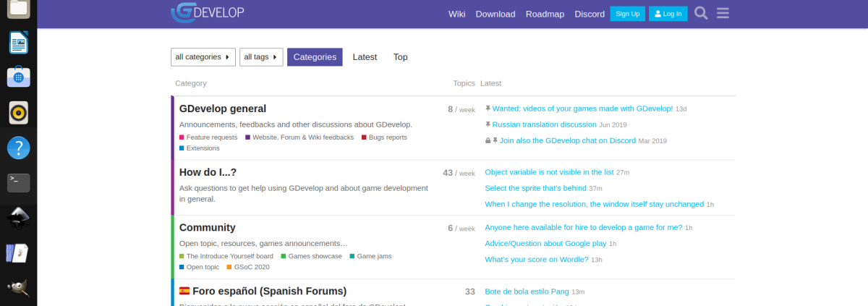Select the Categories tab
This screenshot has width=868, height=306.
(x=315, y=57)
